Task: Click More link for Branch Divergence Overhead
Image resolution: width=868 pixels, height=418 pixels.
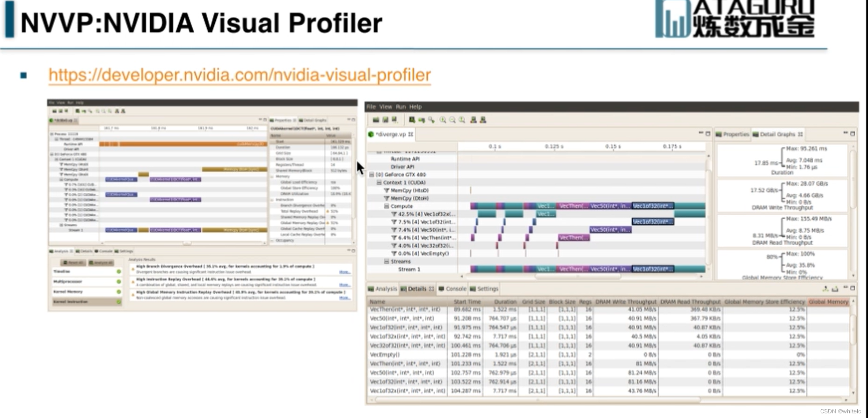Action: click(345, 272)
